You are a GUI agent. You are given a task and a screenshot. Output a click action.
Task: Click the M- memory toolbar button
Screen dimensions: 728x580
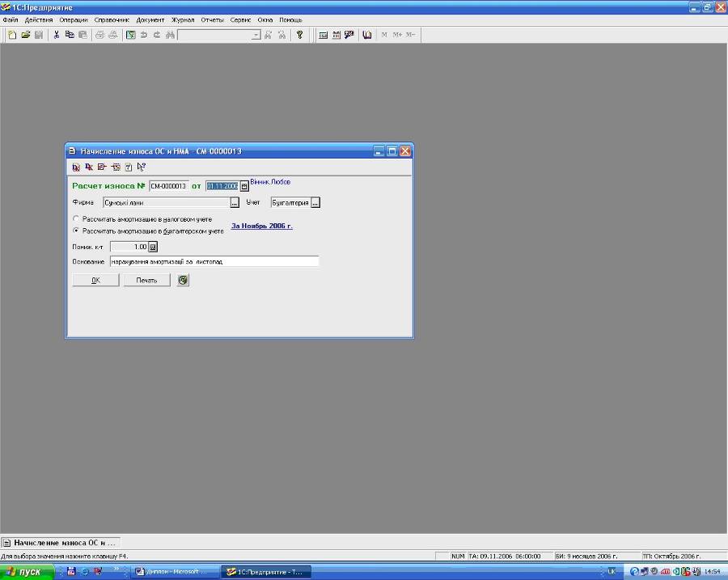click(410, 35)
